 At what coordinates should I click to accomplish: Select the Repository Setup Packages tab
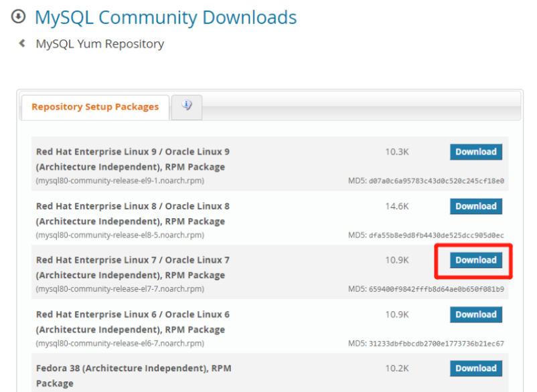pyautogui.click(x=95, y=107)
